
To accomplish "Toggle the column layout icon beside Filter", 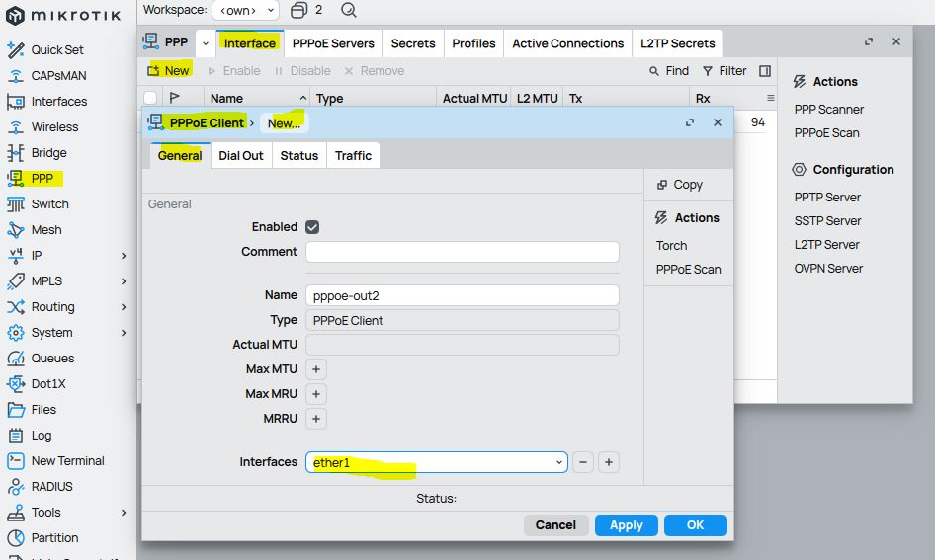I will coord(765,71).
